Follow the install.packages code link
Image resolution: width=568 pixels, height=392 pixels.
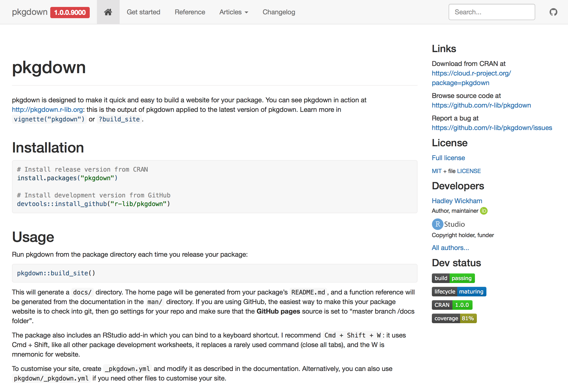pyautogui.click(x=47, y=178)
